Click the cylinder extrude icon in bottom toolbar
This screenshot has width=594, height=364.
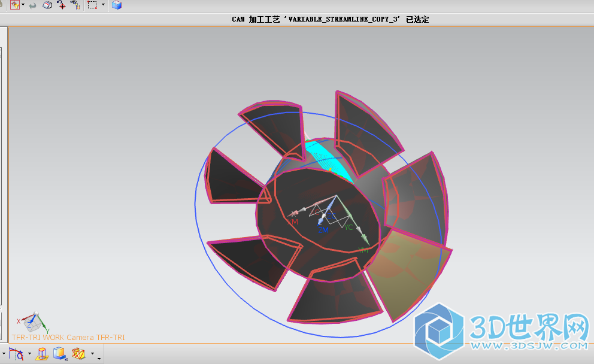click(x=42, y=354)
